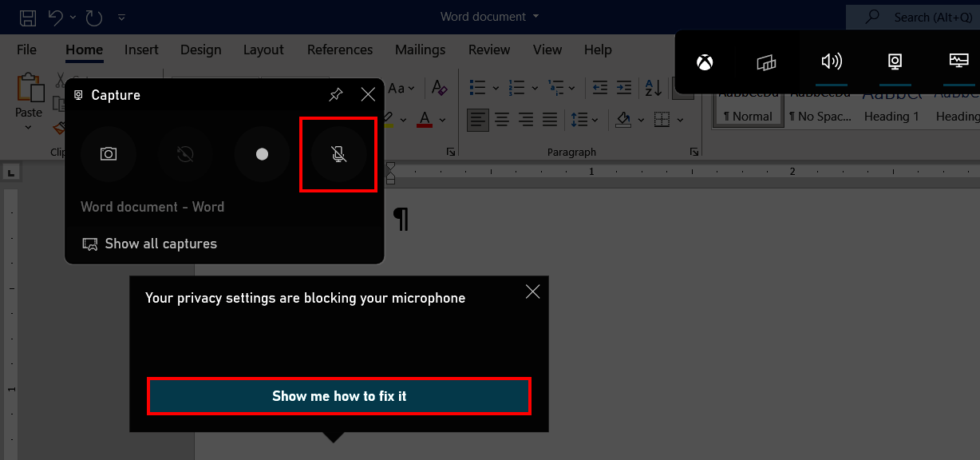Screen dimensions: 980x460
Task: Open the Performance widget in Game Bar
Action: click(x=958, y=61)
